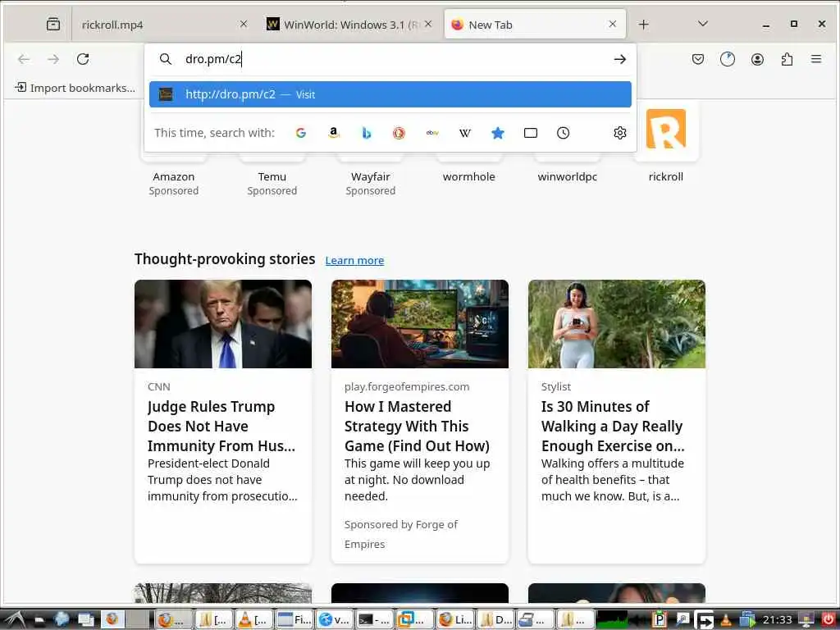
Task: Search in History clock icon
Action: pyautogui.click(x=563, y=133)
